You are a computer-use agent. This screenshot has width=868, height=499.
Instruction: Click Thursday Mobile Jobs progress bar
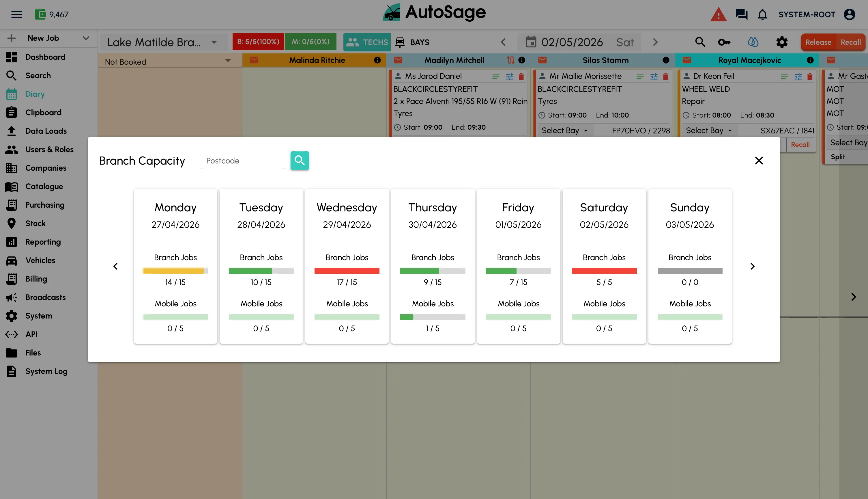pyautogui.click(x=433, y=317)
